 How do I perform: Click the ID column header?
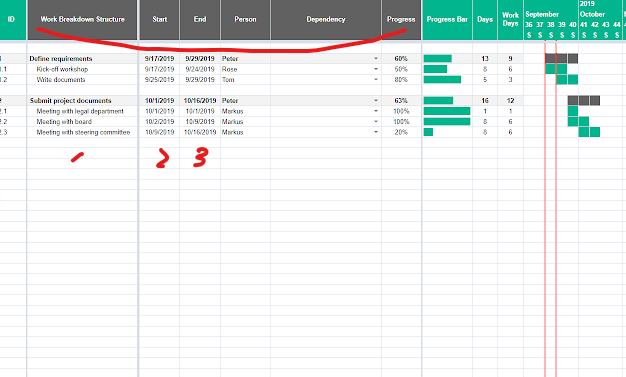click(x=11, y=20)
